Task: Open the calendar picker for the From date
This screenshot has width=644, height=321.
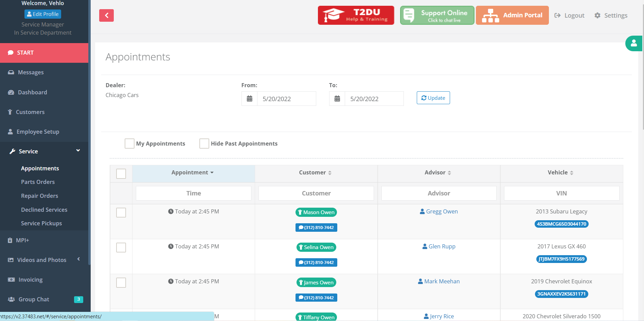Action: point(250,98)
